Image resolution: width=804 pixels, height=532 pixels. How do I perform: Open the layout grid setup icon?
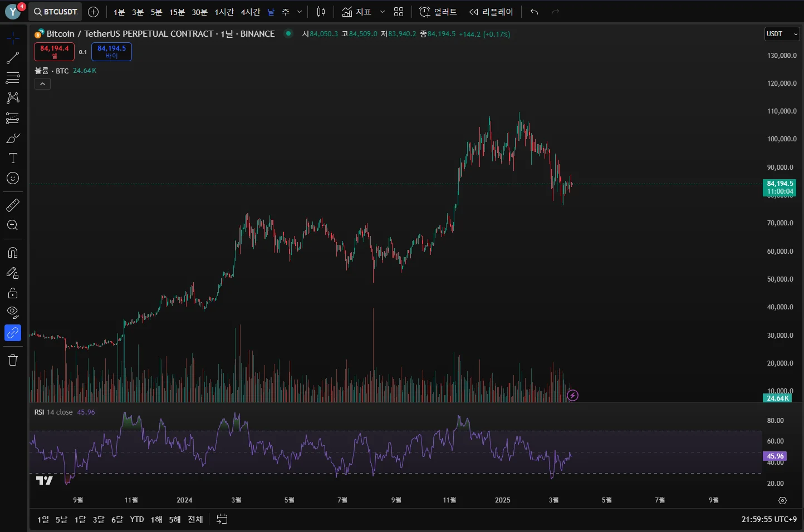[399, 12]
